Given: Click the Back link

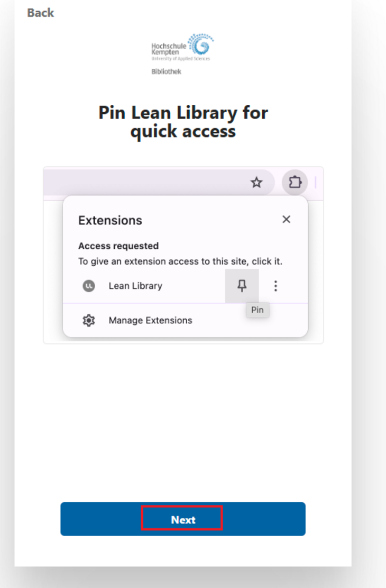Looking at the screenshot, I should (41, 13).
